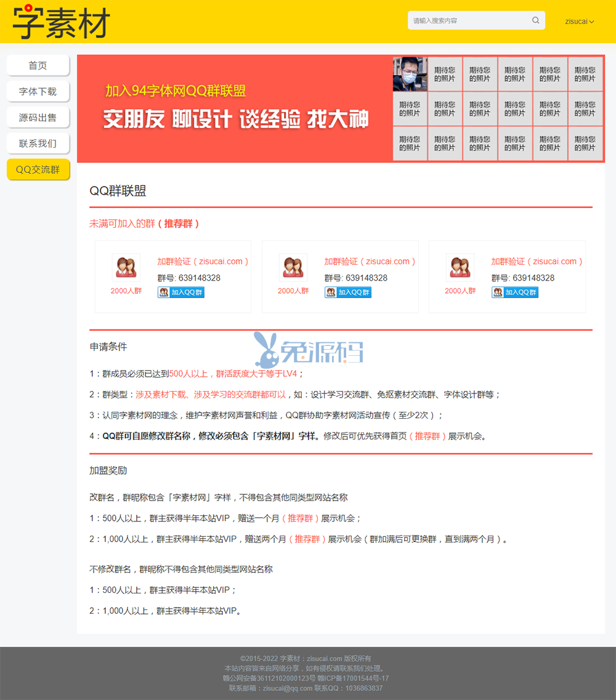Click the last line 2：1,000人以上，群主获得半年本站VIP。

(165, 611)
